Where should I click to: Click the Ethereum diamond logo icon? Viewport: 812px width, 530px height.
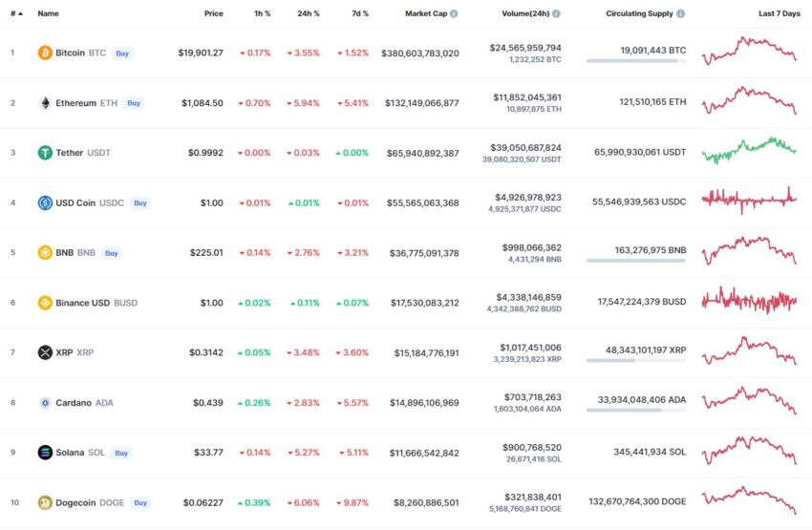click(45, 103)
